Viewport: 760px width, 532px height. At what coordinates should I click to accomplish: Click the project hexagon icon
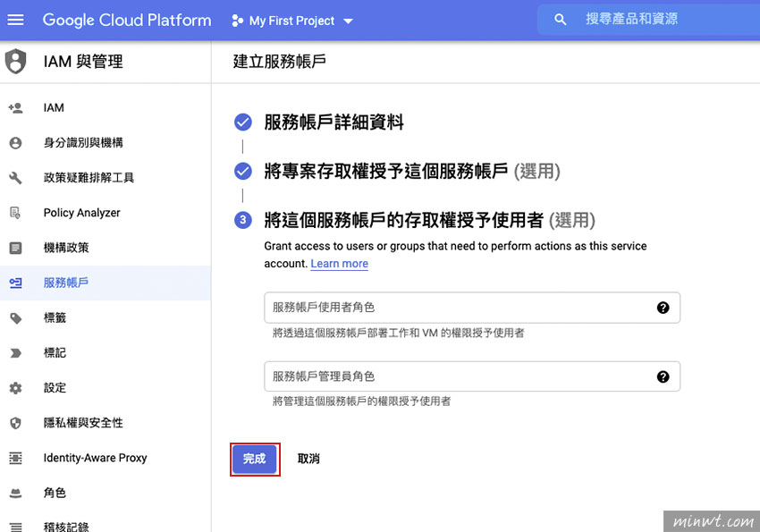pyautogui.click(x=237, y=21)
